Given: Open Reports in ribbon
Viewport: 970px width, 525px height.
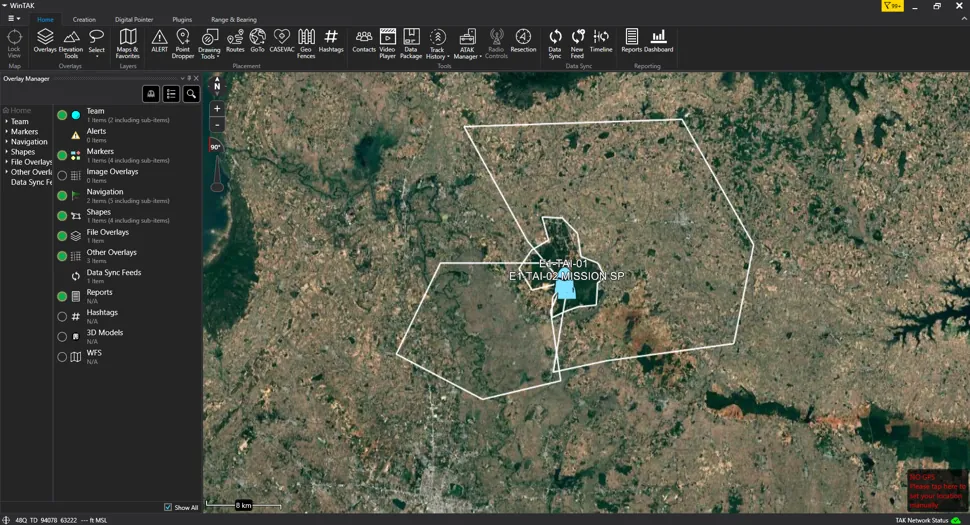Looking at the screenshot, I should click(x=632, y=41).
